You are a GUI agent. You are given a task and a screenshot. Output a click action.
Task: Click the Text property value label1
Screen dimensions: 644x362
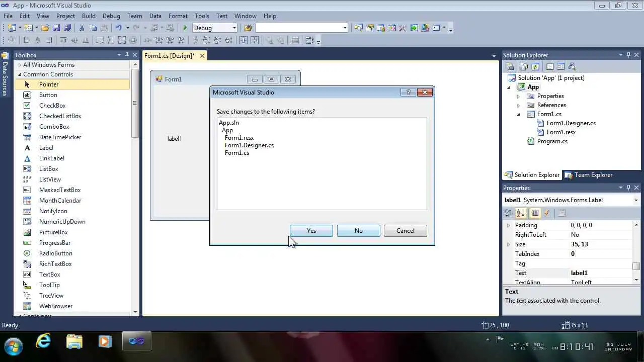point(579,273)
